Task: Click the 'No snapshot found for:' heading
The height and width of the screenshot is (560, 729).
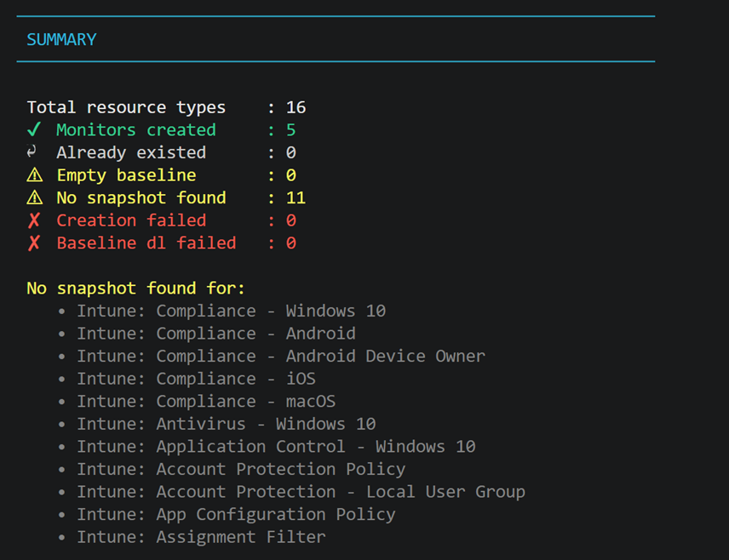Action: point(136,289)
